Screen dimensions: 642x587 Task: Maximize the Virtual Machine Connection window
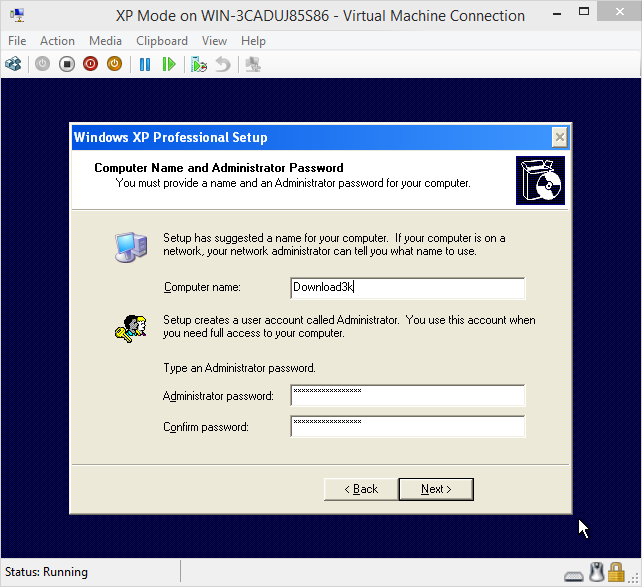584,11
